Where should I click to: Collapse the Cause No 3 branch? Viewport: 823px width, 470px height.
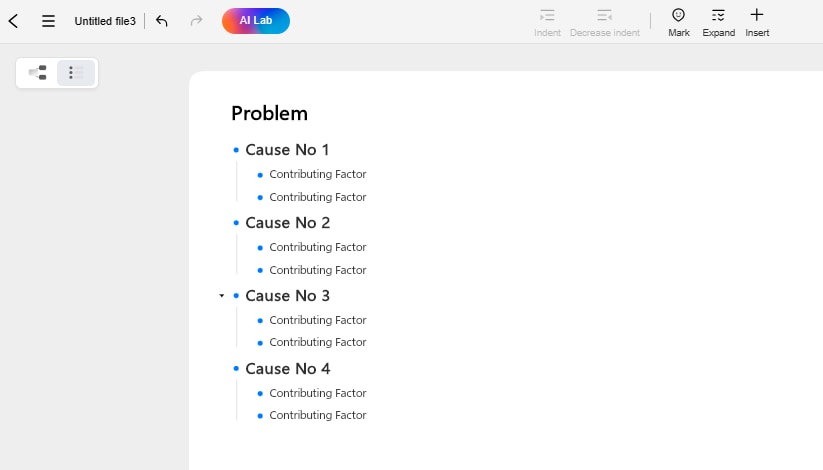222,296
